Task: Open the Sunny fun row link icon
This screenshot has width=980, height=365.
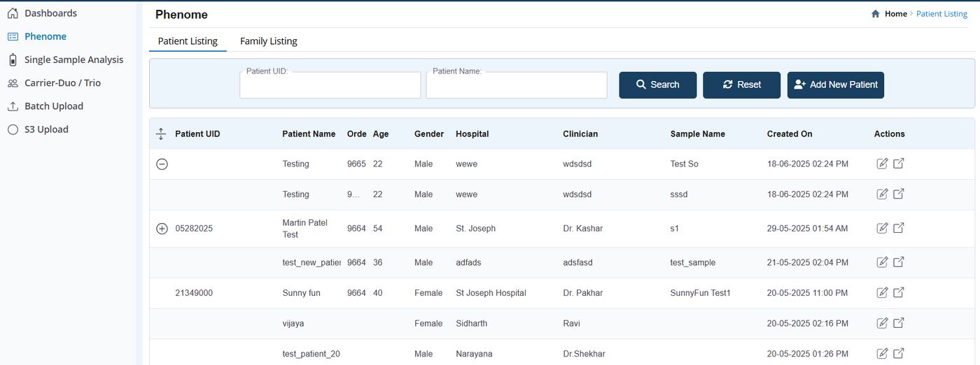Action: click(x=899, y=293)
